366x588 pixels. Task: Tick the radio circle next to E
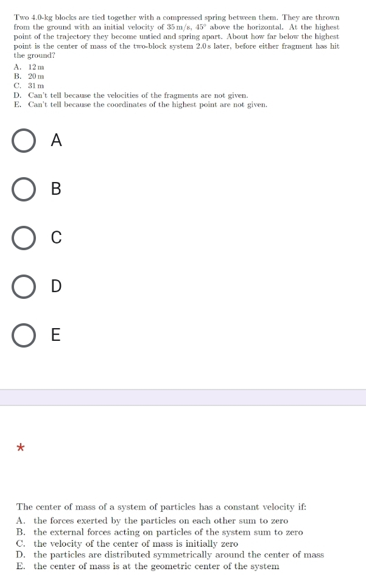[x=24, y=335]
